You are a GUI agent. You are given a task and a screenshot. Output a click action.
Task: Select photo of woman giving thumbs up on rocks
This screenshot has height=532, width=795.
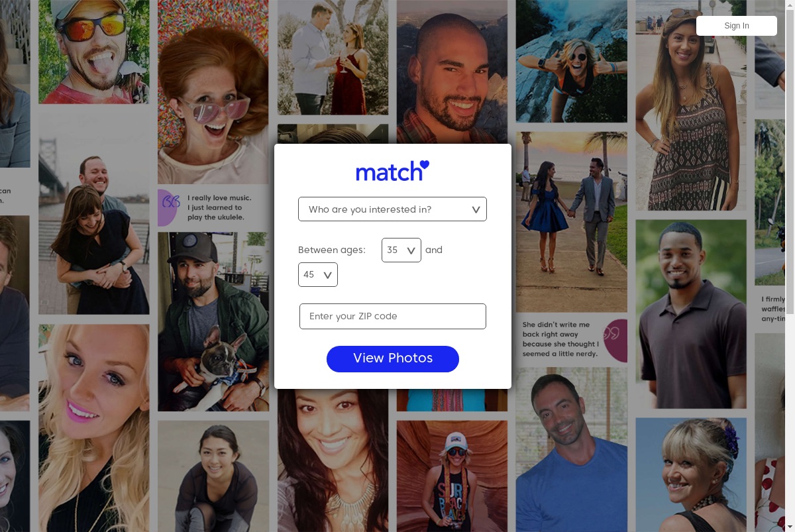click(x=572, y=61)
